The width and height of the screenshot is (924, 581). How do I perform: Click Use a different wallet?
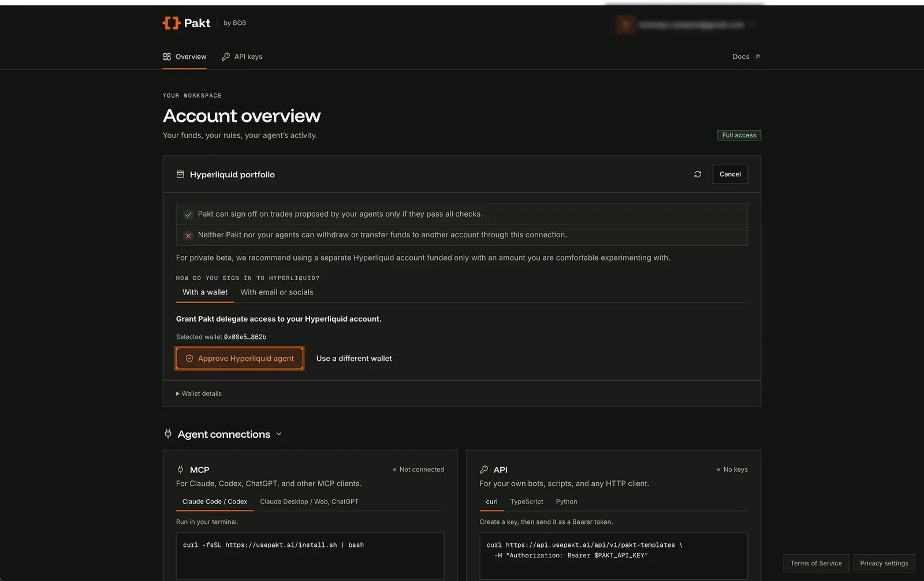click(x=354, y=359)
